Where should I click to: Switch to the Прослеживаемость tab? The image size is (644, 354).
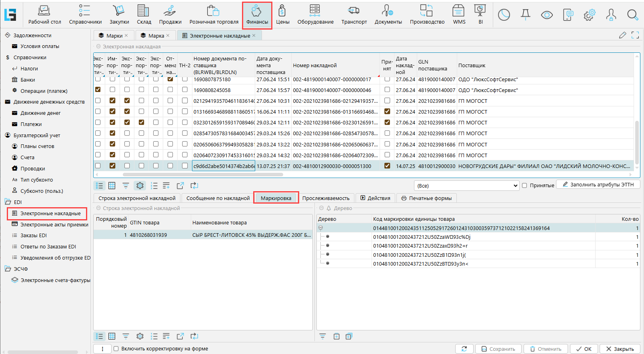[326, 198]
